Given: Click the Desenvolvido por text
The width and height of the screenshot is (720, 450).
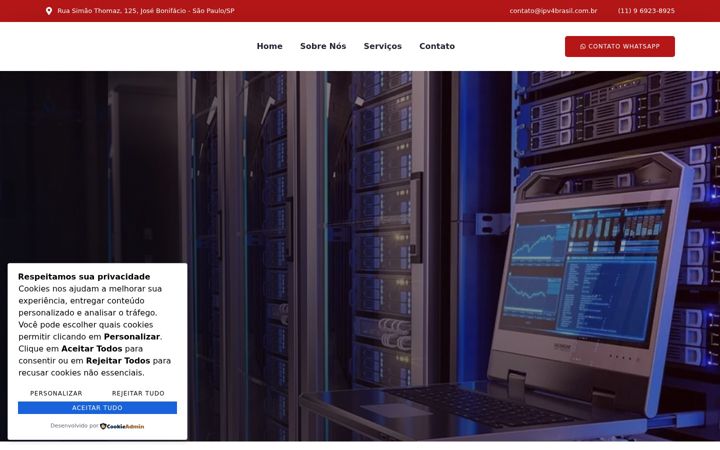Looking at the screenshot, I should (x=74, y=426).
